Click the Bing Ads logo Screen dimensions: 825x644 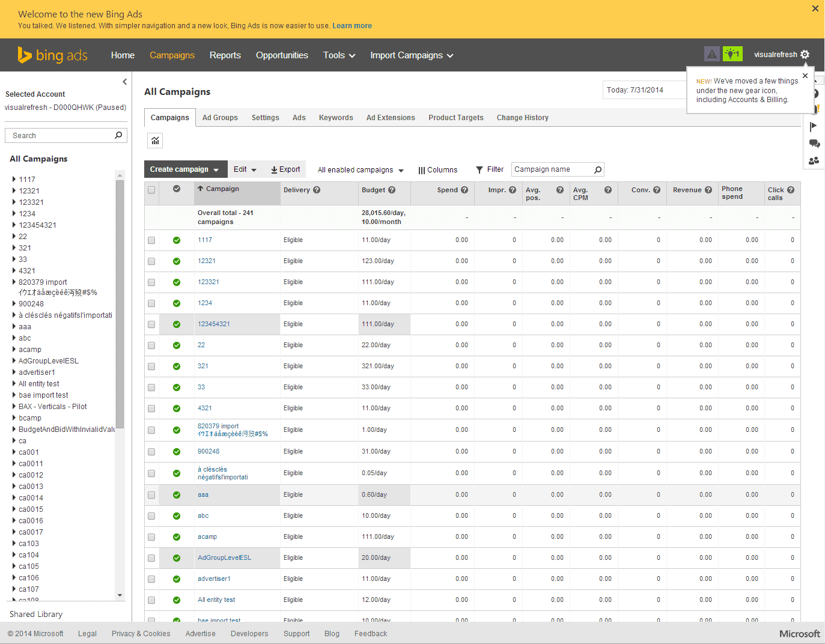coord(53,55)
